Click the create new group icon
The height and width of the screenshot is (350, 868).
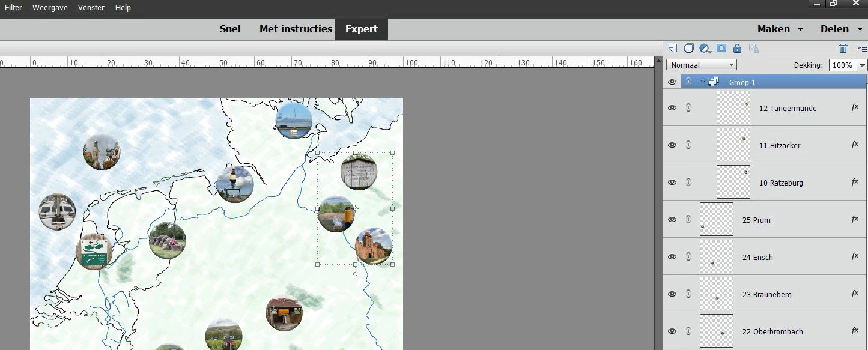pos(689,49)
